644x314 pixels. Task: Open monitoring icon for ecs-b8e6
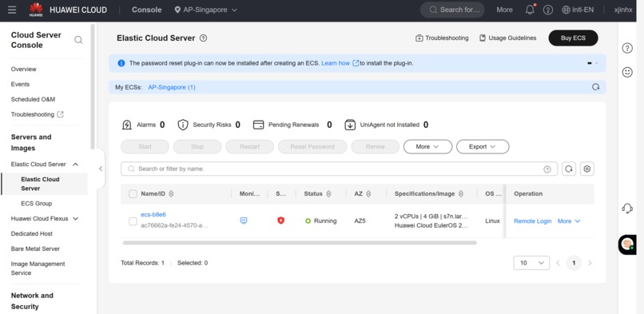coord(244,221)
